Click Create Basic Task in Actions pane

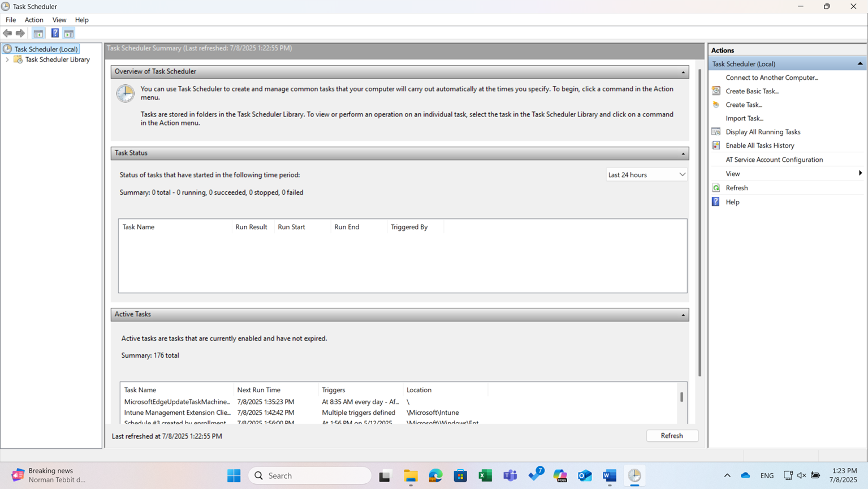click(752, 91)
